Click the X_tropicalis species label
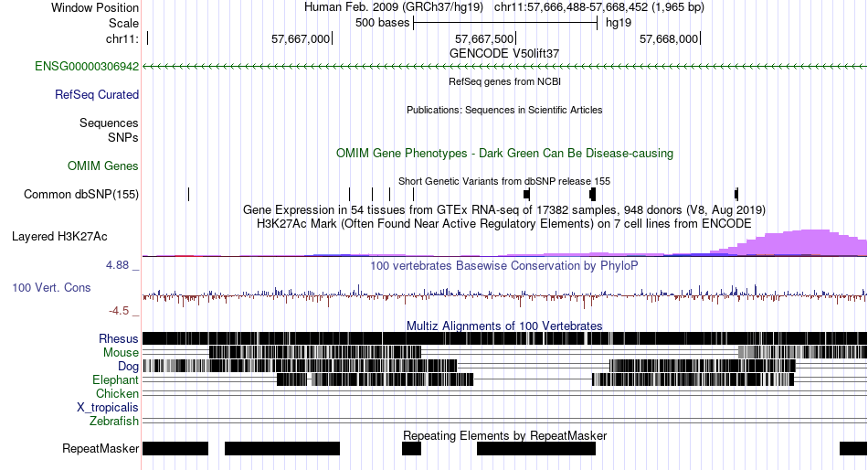 108,408
